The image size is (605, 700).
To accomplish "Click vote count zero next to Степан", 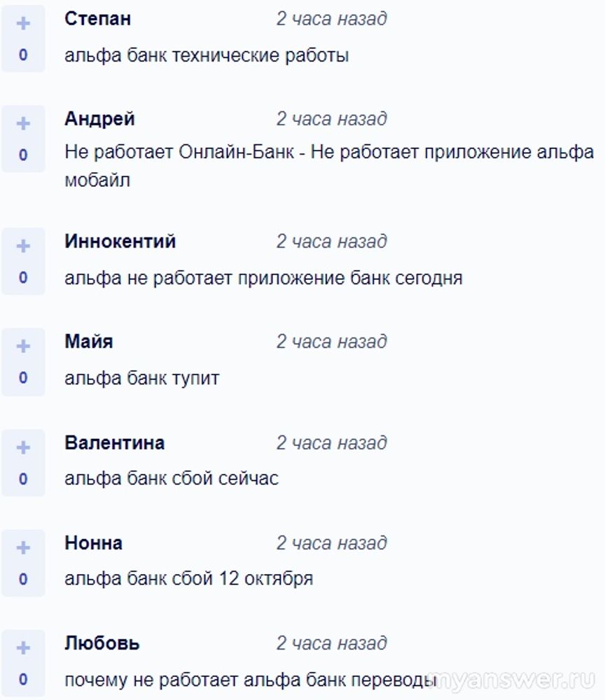I will (x=23, y=55).
